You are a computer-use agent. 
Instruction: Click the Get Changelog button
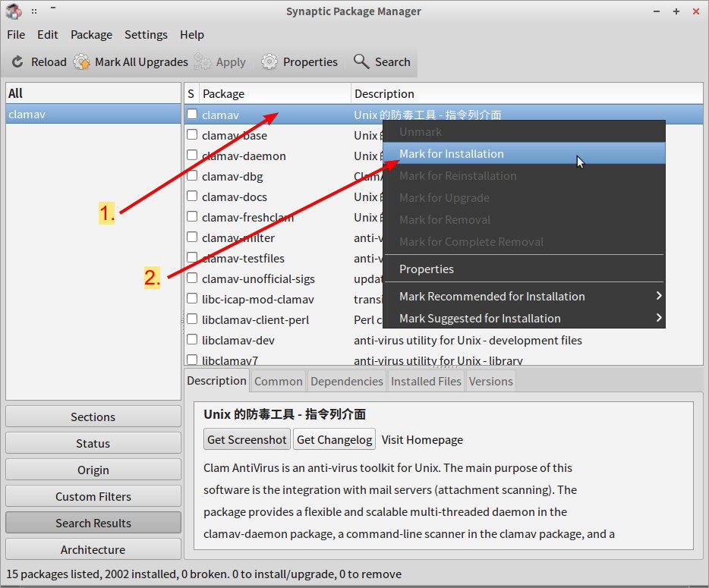click(x=334, y=439)
